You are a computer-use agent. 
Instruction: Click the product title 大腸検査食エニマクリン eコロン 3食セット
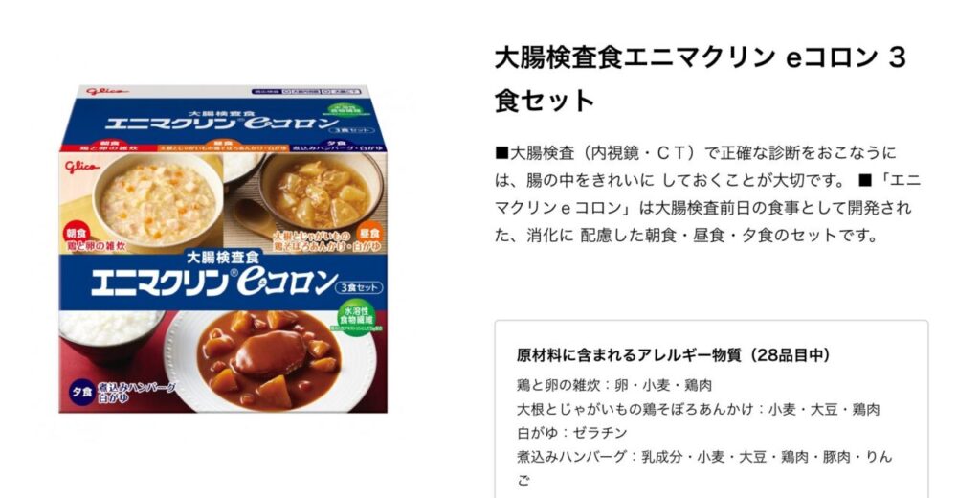pyautogui.click(x=700, y=79)
